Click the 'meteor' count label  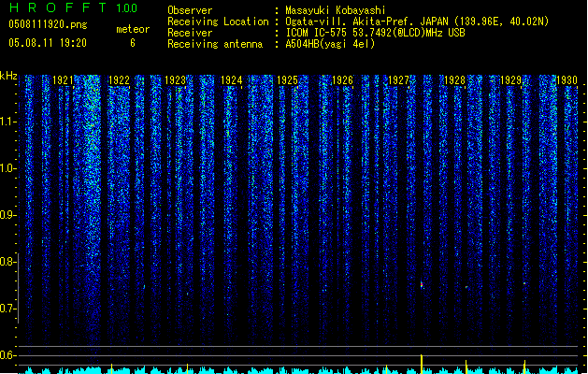(x=133, y=29)
